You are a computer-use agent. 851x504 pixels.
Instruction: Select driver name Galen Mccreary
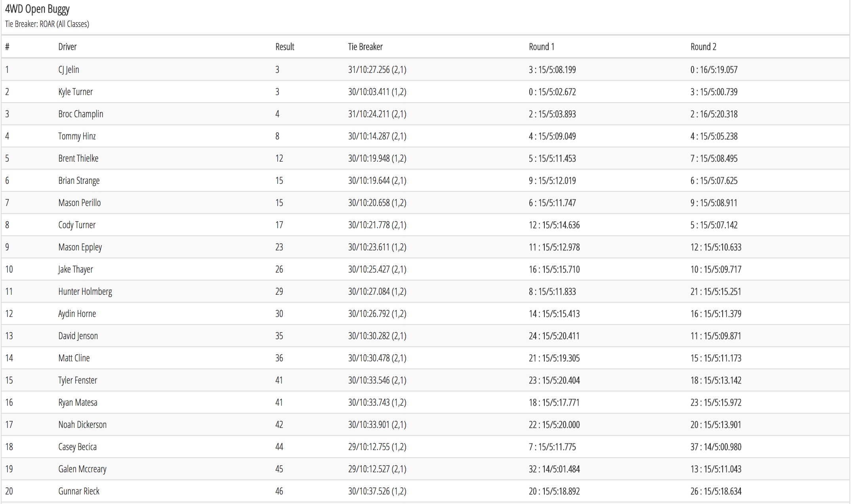point(82,469)
